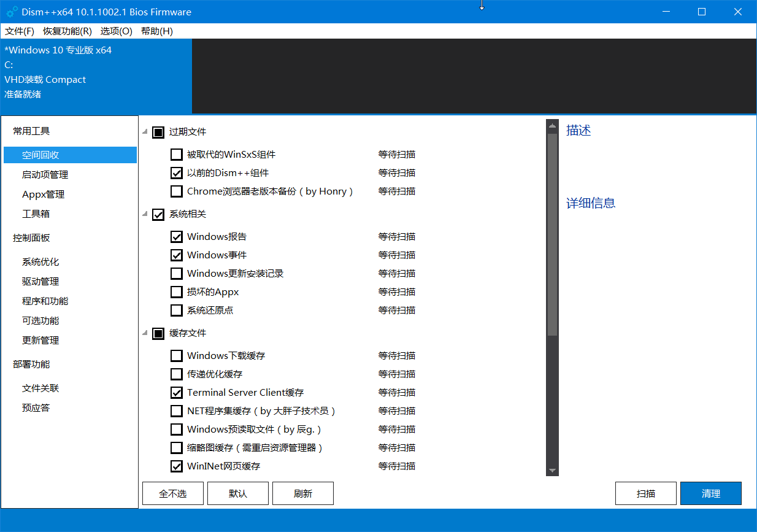Click 等待扫描 status in WinINet网页缓存 row

[397, 466]
